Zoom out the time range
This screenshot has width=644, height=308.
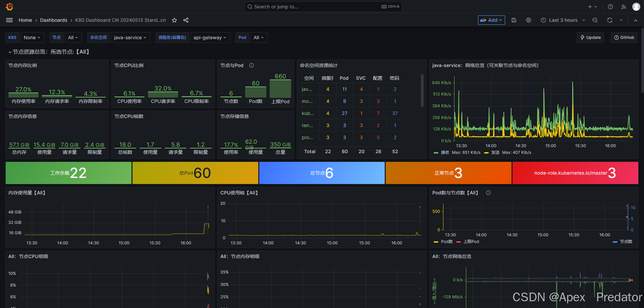click(x=595, y=20)
